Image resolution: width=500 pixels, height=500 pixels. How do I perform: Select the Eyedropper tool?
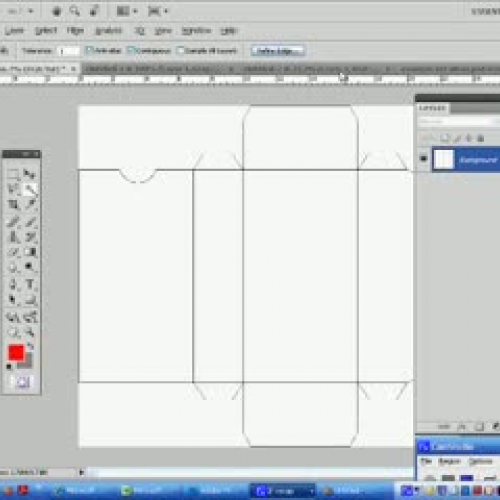coord(30,204)
